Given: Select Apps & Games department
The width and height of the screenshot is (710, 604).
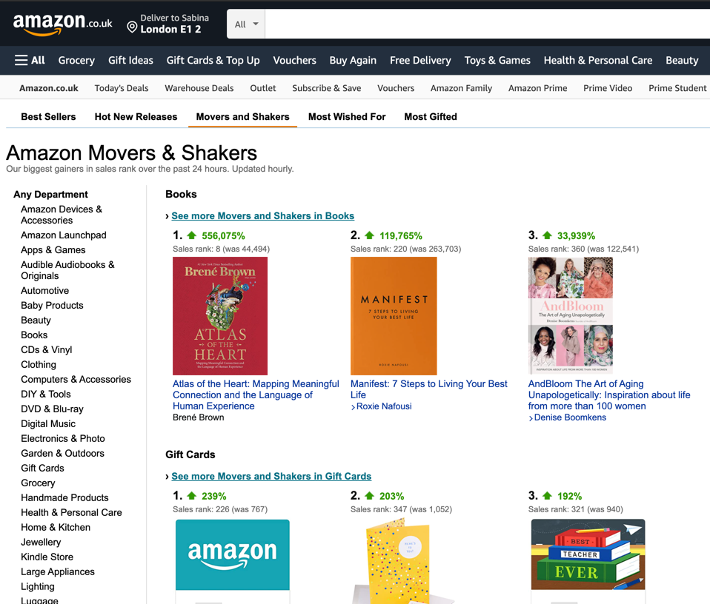Looking at the screenshot, I should 53,250.
